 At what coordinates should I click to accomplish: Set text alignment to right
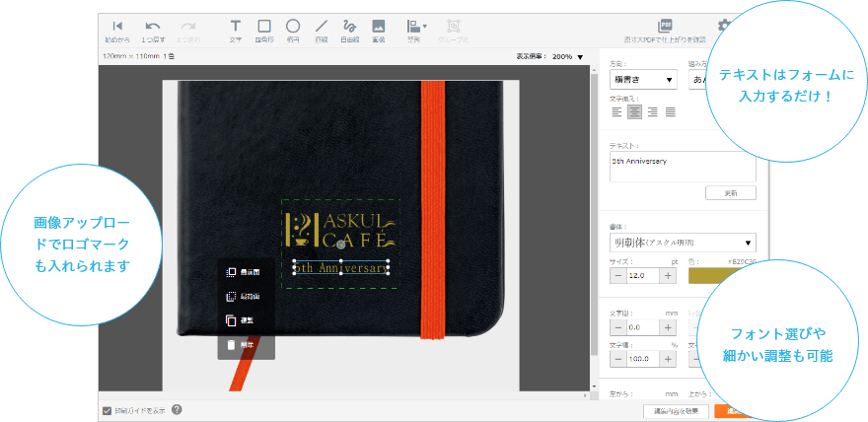click(652, 111)
